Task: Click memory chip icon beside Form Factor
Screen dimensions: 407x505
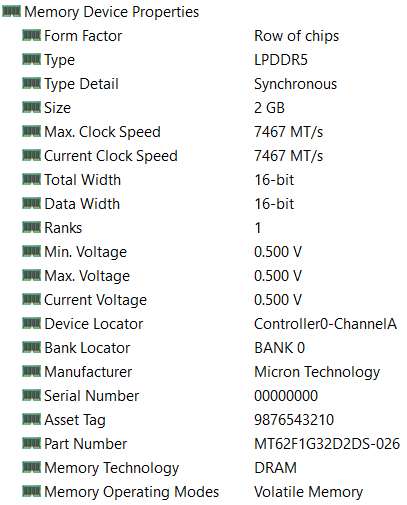Action: pyautogui.click(x=31, y=35)
